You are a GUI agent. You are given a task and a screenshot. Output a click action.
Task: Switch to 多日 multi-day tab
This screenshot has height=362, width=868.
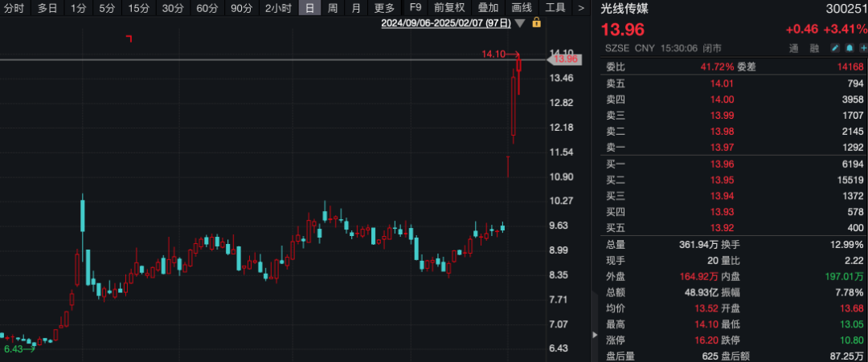47,8
